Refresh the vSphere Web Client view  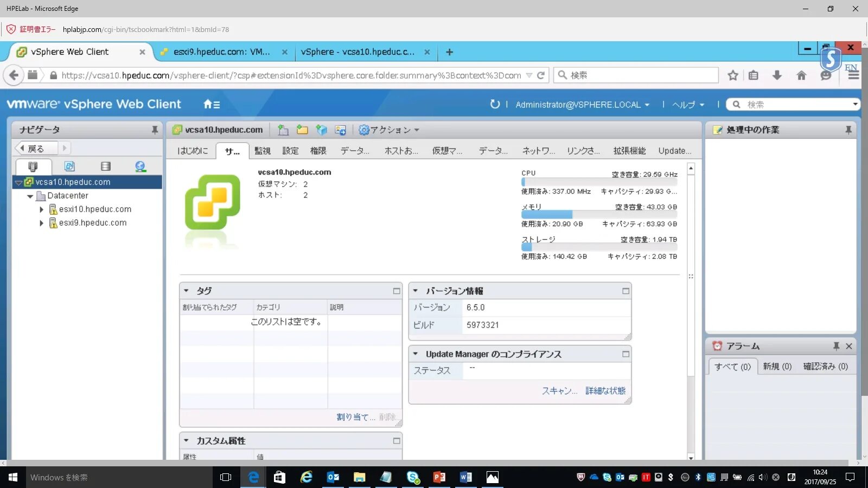coord(495,104)
